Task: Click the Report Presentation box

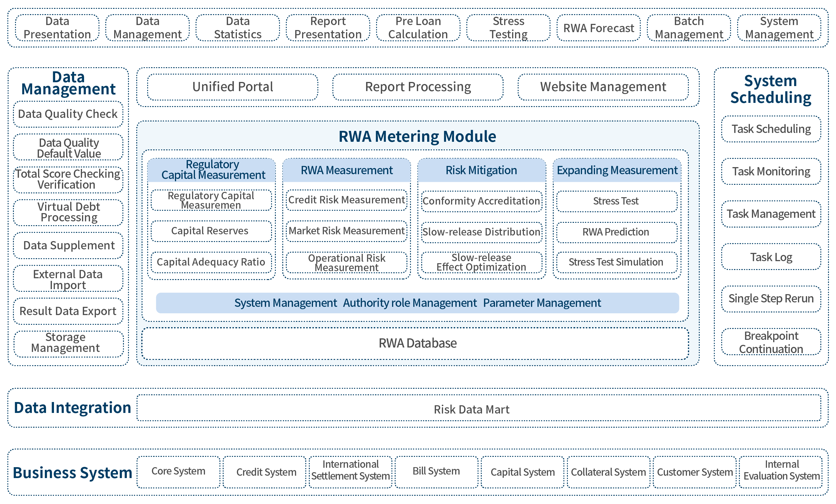Action: pyautogui.click(x=328, y=28)
